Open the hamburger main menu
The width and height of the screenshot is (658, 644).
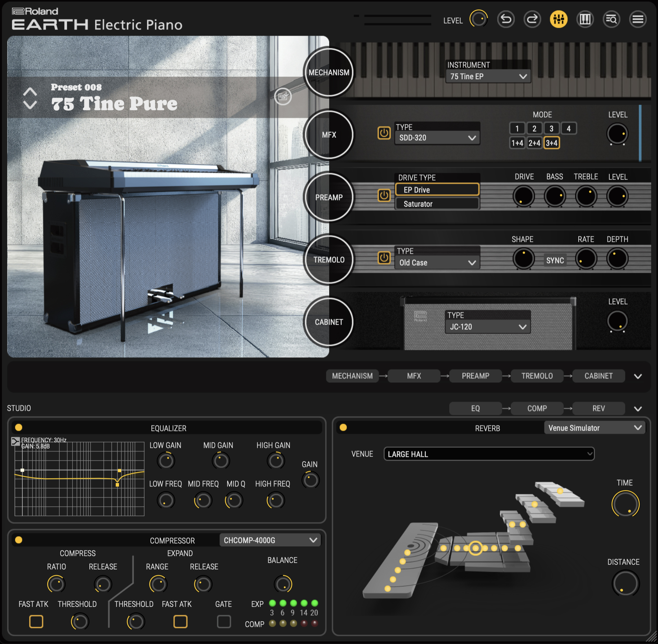[x=638, y=19]
